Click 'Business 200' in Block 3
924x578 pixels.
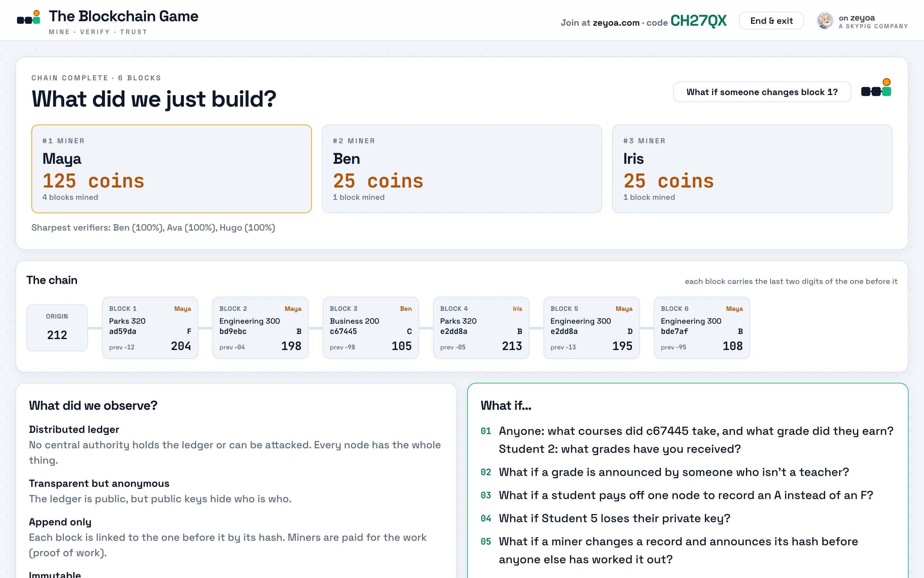point(354,321)
